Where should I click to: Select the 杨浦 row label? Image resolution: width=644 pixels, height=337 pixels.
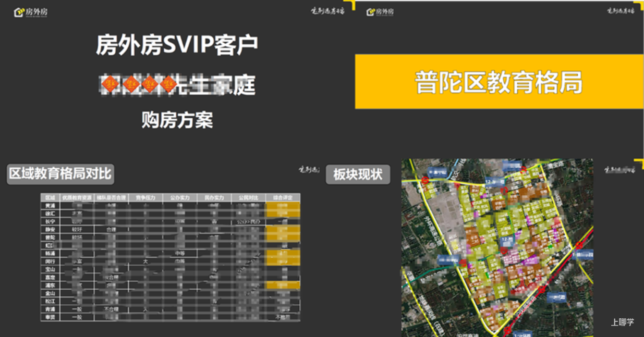pos(50,254)
